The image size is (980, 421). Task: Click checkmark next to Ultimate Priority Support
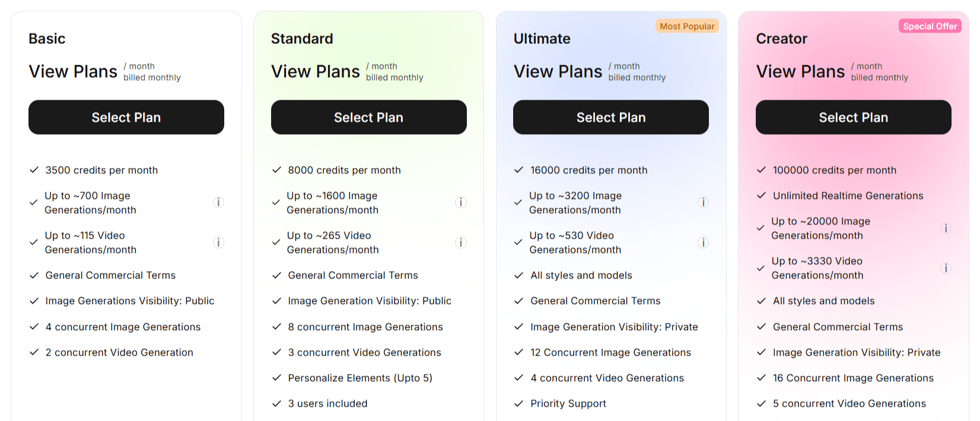[518, 404]
